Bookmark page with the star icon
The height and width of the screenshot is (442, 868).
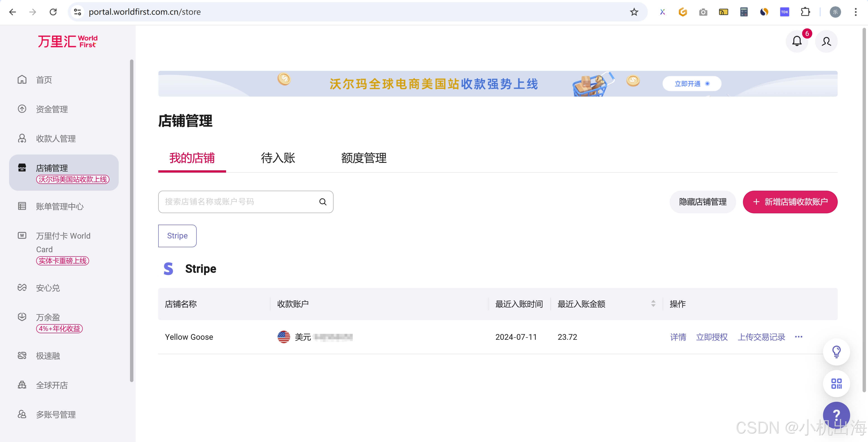coord(634,12)
